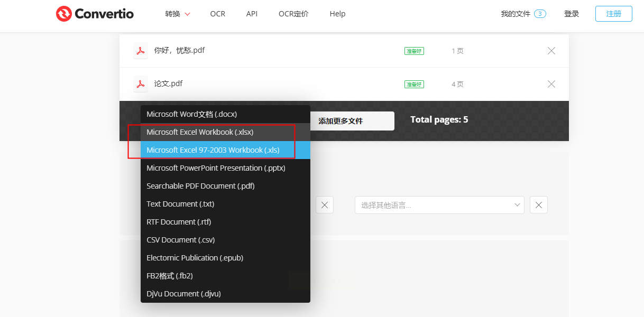Select Microsoft Excel Workbook (.xlsx) format

click(225, 132)
